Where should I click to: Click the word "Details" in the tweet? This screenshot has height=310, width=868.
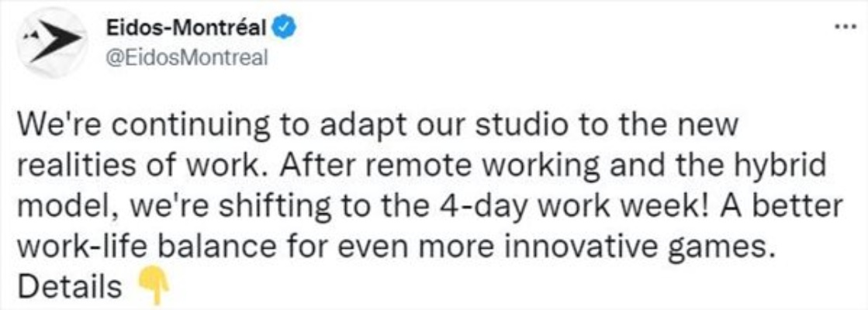(x=70, y=287)
